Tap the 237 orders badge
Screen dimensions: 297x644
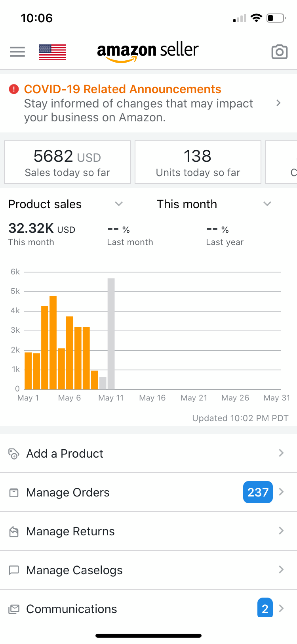click(x=258, y=492)
